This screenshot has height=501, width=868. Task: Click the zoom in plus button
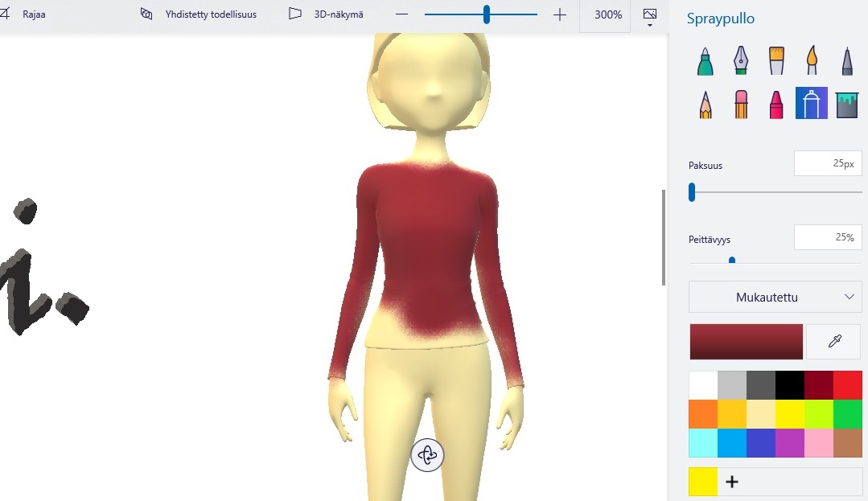tap(560, 14)
